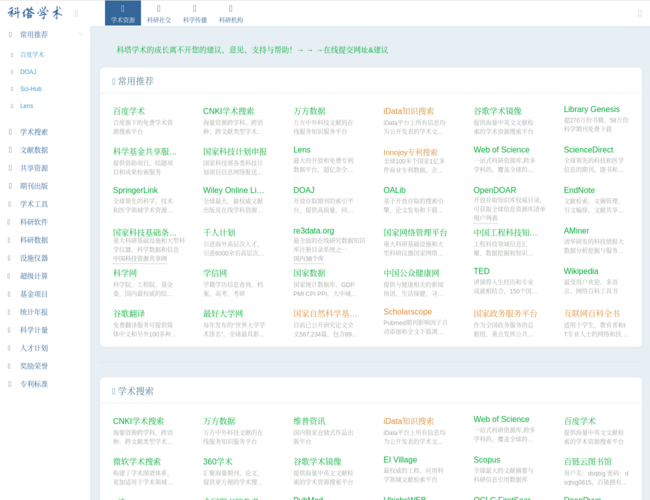
Task: Switch to the 学术资源 tab
Action: pos(123,13)
